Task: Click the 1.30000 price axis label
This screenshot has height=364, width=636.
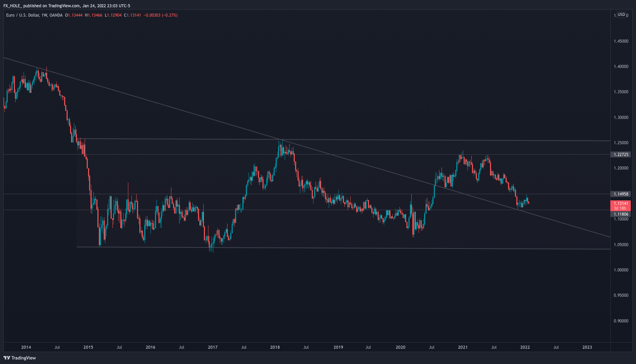Action: click(x=621, y=118)
